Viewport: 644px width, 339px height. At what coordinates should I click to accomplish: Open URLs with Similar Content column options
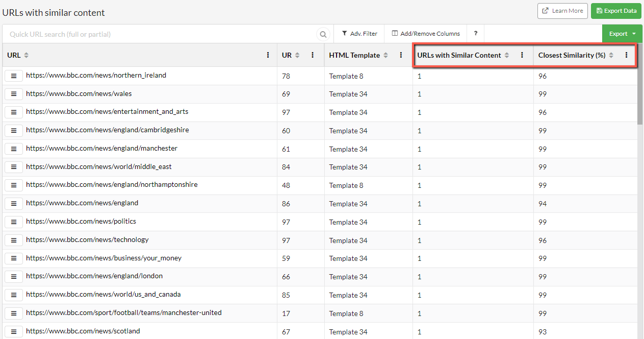click(522, 55)
